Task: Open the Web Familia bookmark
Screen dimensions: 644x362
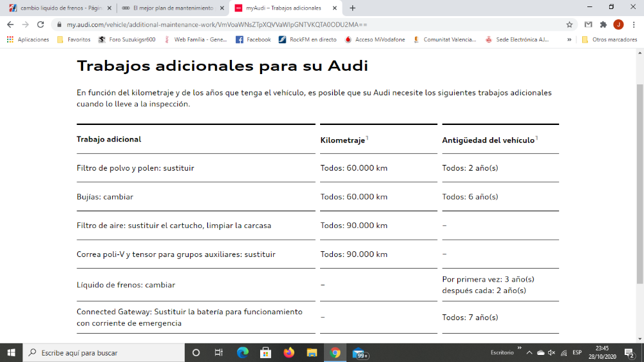Action: [196, 39]
